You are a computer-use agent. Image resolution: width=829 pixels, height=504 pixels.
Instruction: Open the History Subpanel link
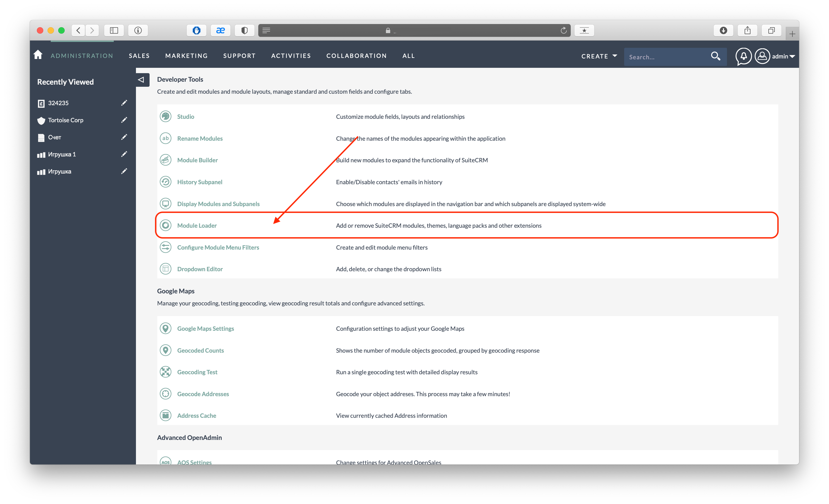click(x=200, y=182)
